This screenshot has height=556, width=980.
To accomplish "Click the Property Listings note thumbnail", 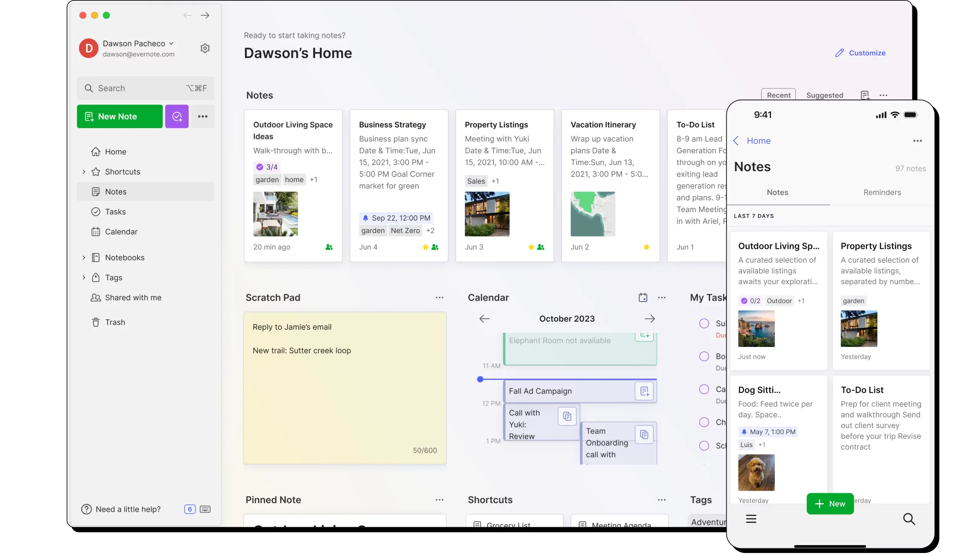I will point(487,214).
